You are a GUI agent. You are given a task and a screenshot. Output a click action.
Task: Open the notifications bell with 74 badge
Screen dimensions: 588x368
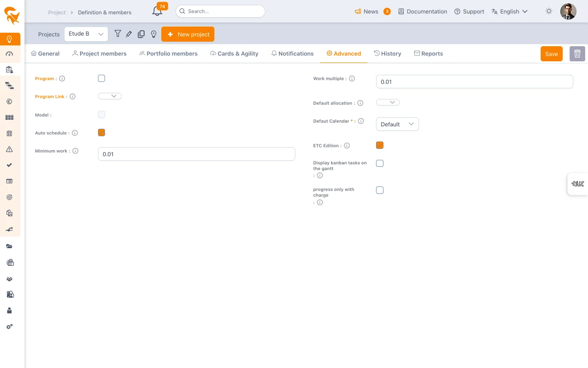point(158,11)
